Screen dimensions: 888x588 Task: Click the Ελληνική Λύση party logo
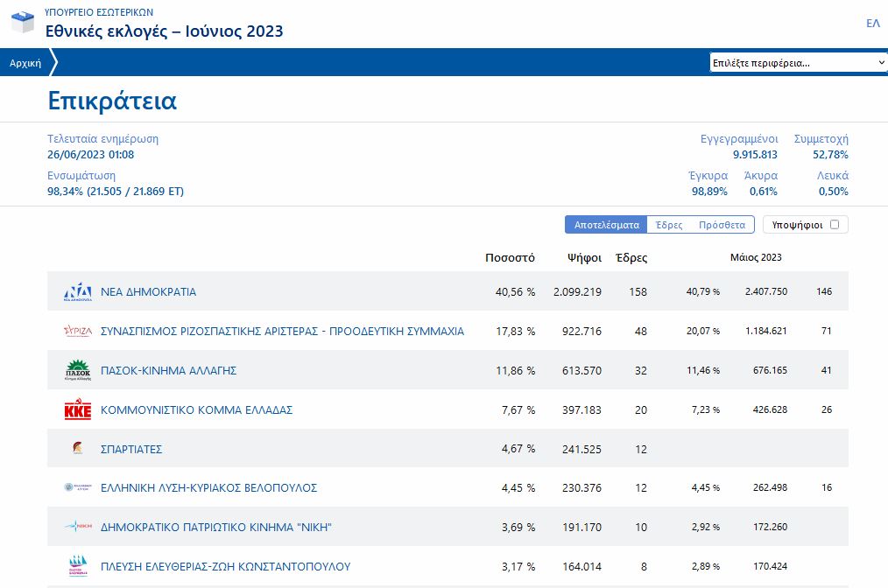click(x=78, y=487)
